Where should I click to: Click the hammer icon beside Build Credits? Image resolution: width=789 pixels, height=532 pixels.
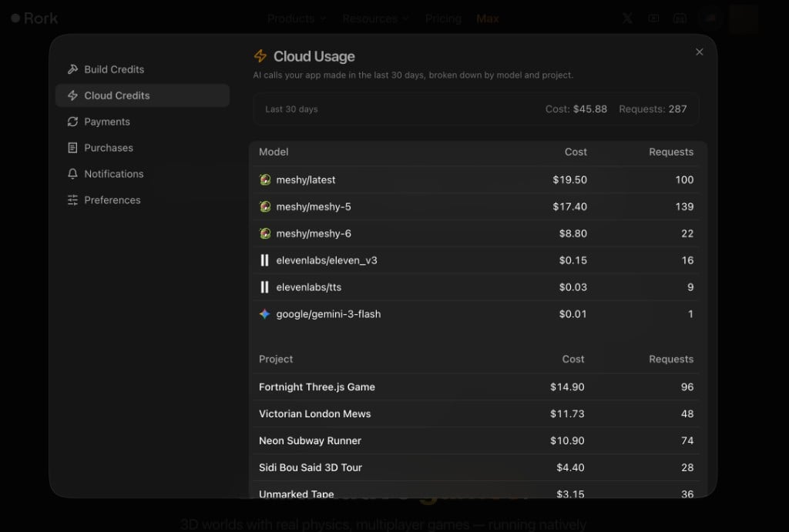click(73, 69)
